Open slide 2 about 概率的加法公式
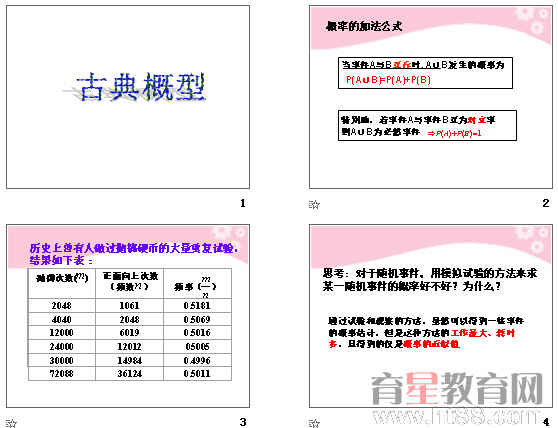Screen dimensions: 558x428 431,97
